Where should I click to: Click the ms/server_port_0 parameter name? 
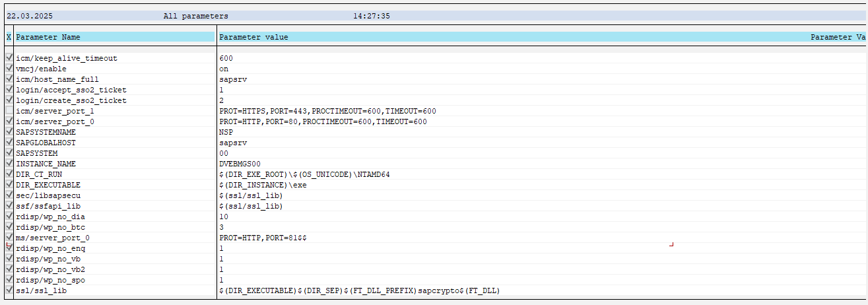[53, 238]
